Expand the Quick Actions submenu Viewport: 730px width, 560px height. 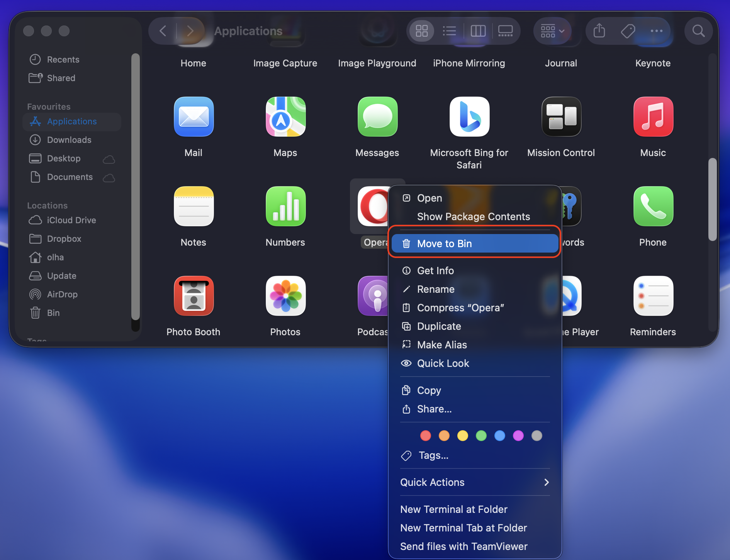coord(475,482)
